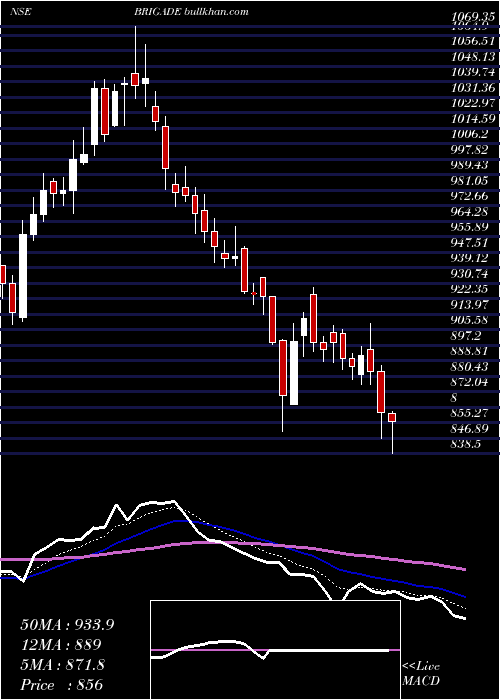Click the 1006.2 price level label
500x700 pixels.
pyautogui.click(x=470, y=134)
